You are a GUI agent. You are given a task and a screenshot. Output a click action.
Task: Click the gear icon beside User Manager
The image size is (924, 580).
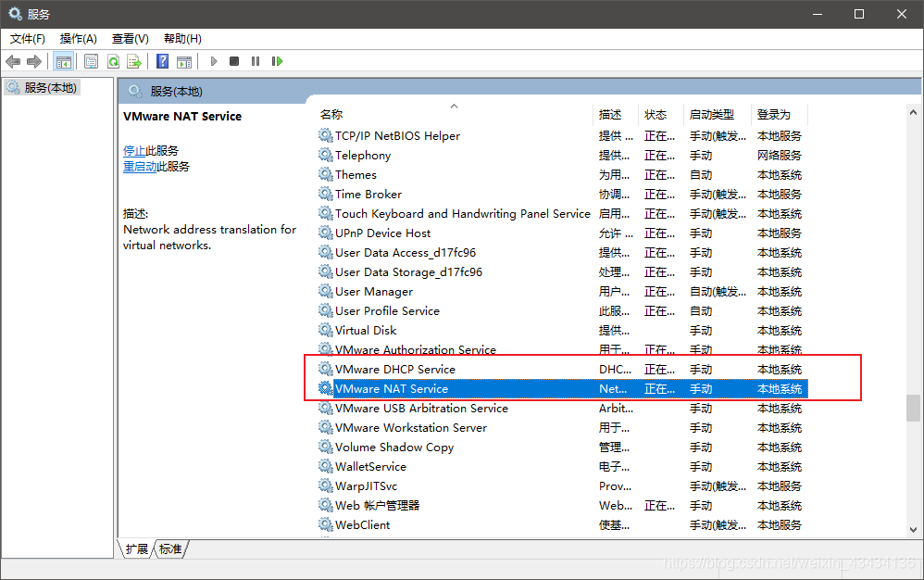[325, 291]
